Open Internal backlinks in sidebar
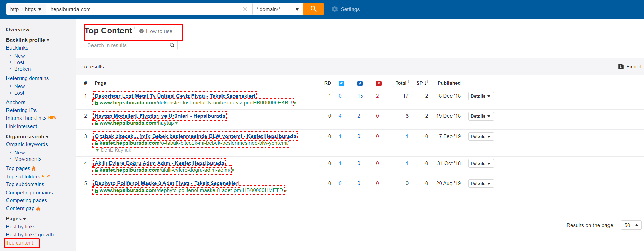Viewport: 644px width, 251px height. (26, 118)
